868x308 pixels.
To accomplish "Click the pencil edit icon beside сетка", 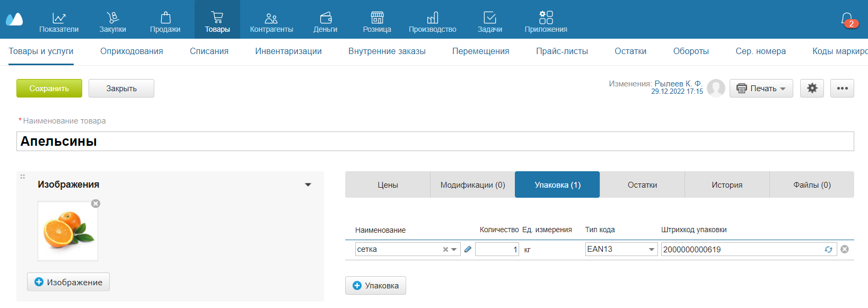I will 468,249.
